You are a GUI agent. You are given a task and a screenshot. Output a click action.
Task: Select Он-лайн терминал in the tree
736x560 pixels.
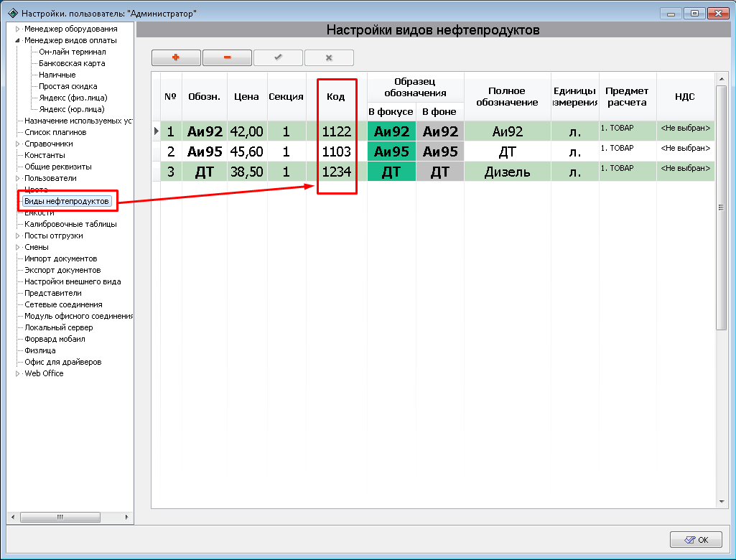pyautogui.click(x=73, y=52)
